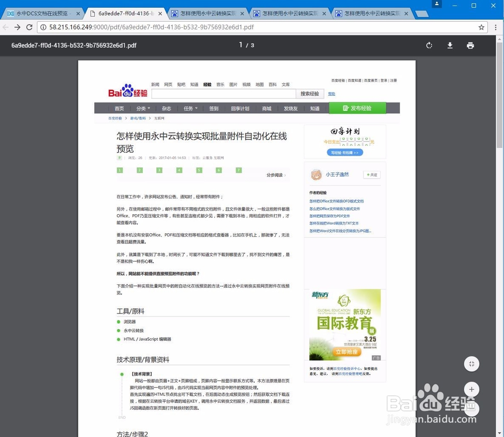Download the PDF document
The image size is (504, 437).
450,45
